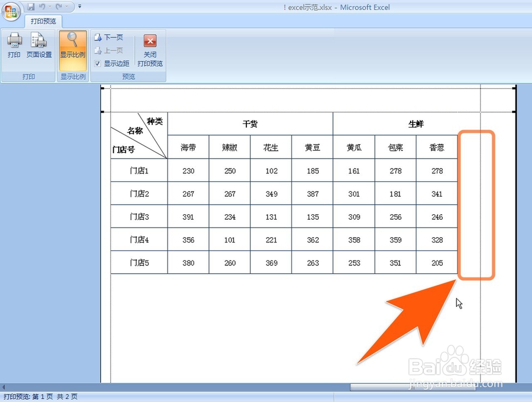The height and width of the screenshot is (402, 532).
Task: Click the 门店4 row label
Action: (x=139, y=239)
